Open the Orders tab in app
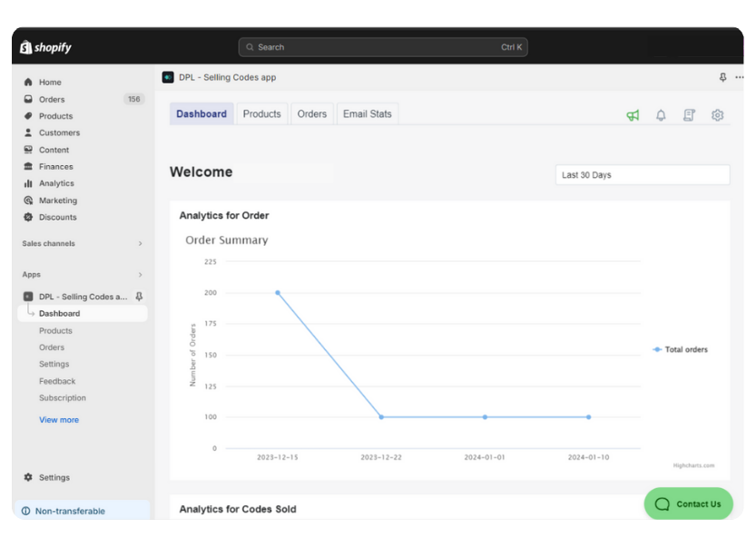The height and width of the screenshot is (557, 756). (311, 114)
